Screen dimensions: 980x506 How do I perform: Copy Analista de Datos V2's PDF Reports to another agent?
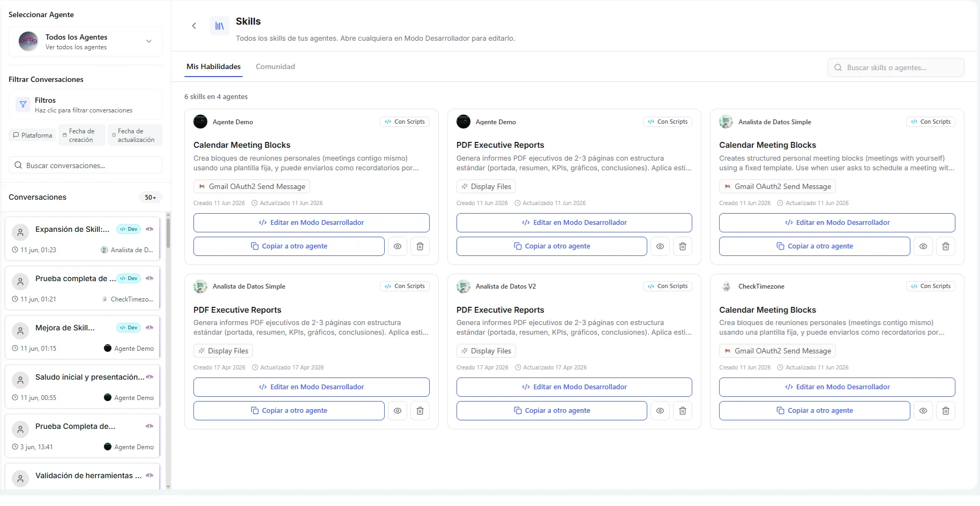552,411
